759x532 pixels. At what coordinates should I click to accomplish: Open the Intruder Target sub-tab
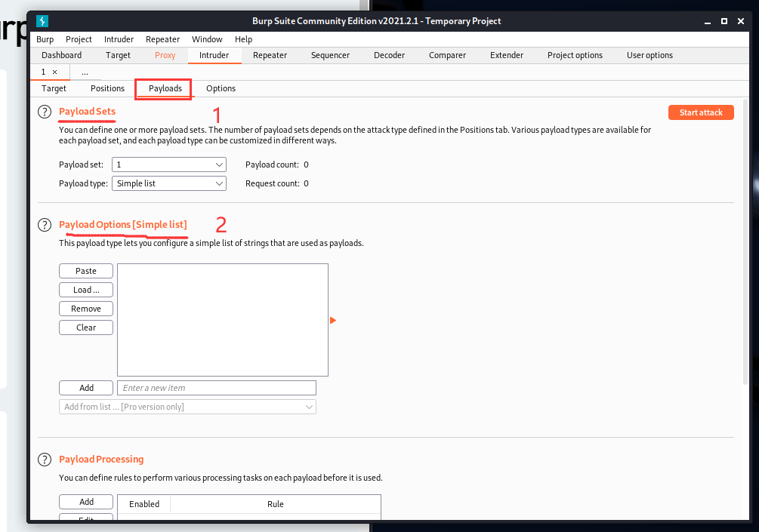point(54,88)
